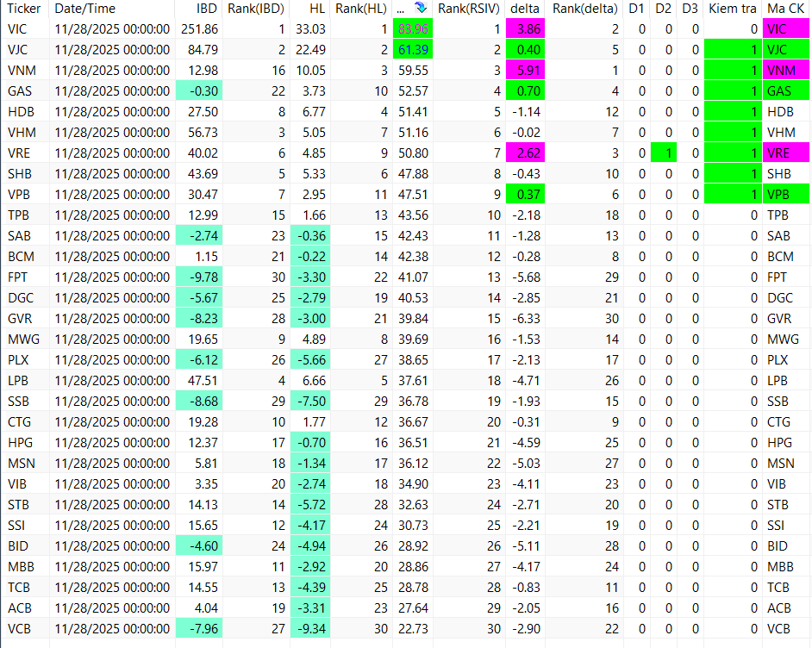Click the Kiem tra column header
This screenshot has height=648, width=812.
(x=732, y=9)
